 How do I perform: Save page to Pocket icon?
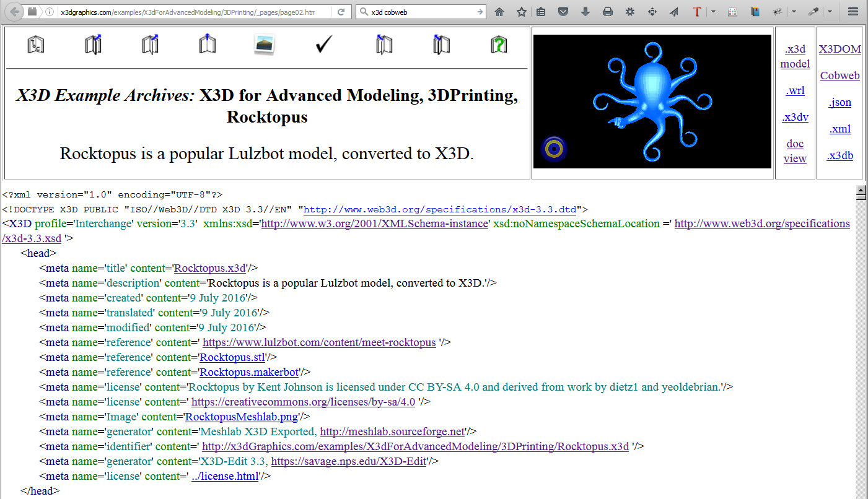pos(563,12)
